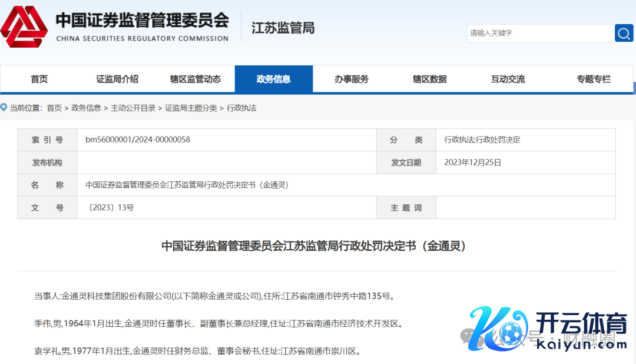Click the red CSRC logo emblem
The width and height of the screenshot is (636, 364).
click(25, 28)
